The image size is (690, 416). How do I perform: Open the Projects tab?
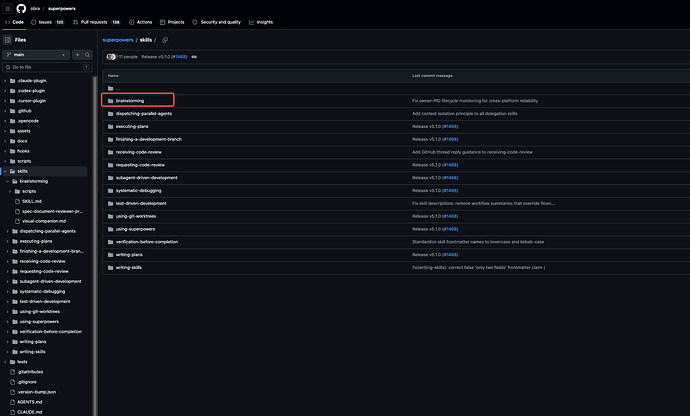[x=172, y=22]
